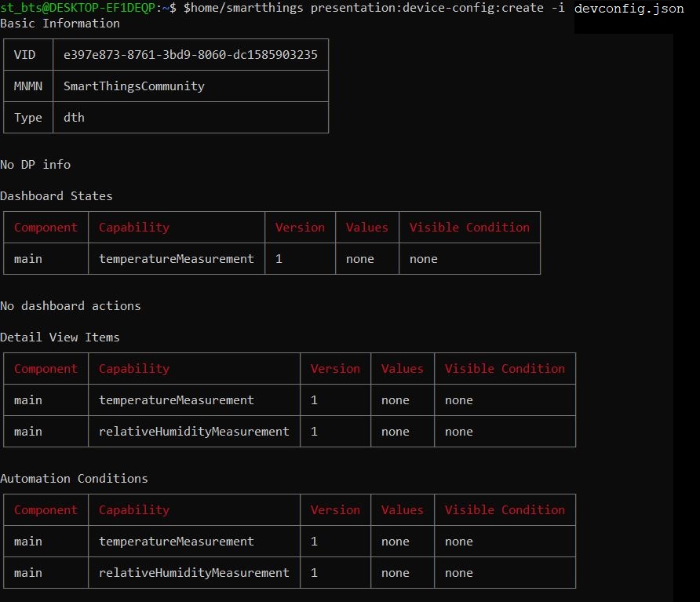700x602 pixels.
Task: Select the MNMN value SmartThingsCommunity
Action: [134, 86]
